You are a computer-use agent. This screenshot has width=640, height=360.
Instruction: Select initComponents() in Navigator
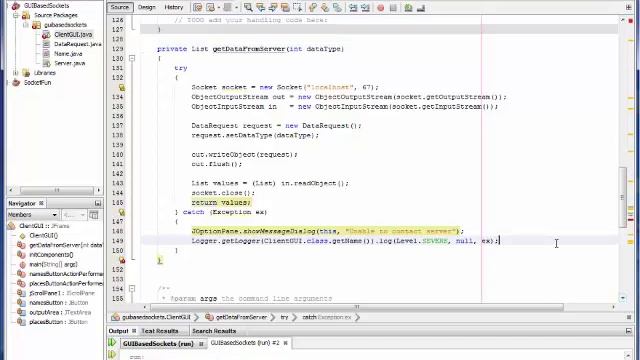click(x=51, y=255)
